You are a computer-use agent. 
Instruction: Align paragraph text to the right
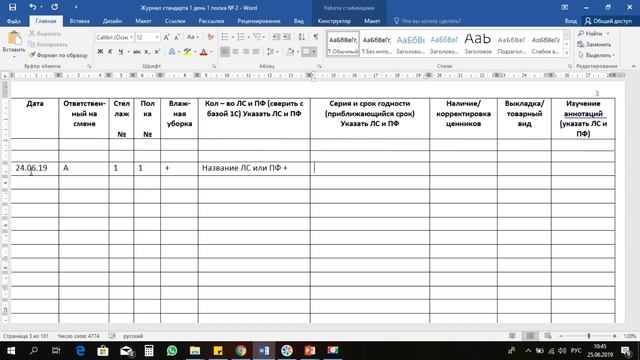tap(246, 51)
